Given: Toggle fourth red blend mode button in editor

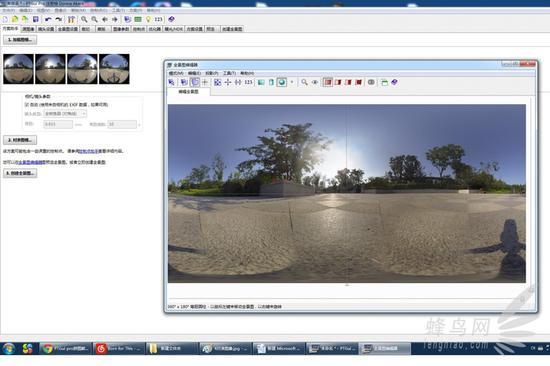Looking at the screenshot, I should click(x=358, y=82).
